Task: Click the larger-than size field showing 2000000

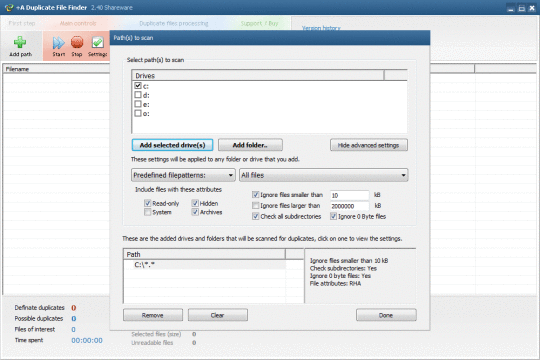Action: tap(349, 206)
